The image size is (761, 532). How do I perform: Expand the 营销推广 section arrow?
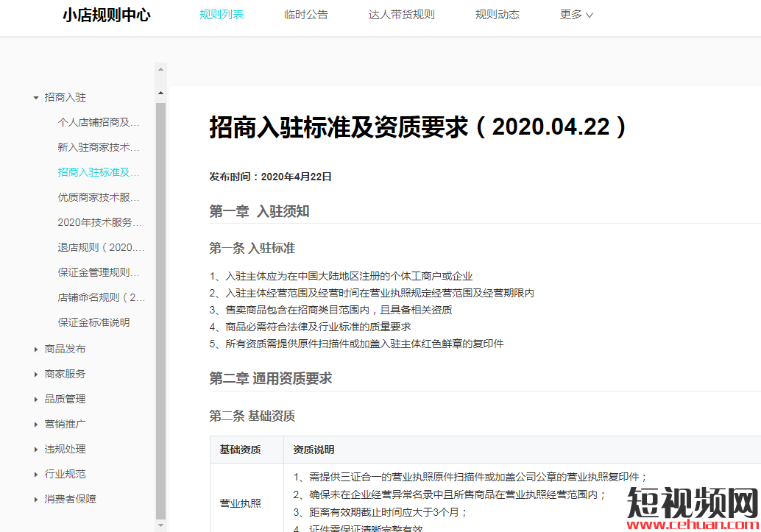tap(36, 425)
